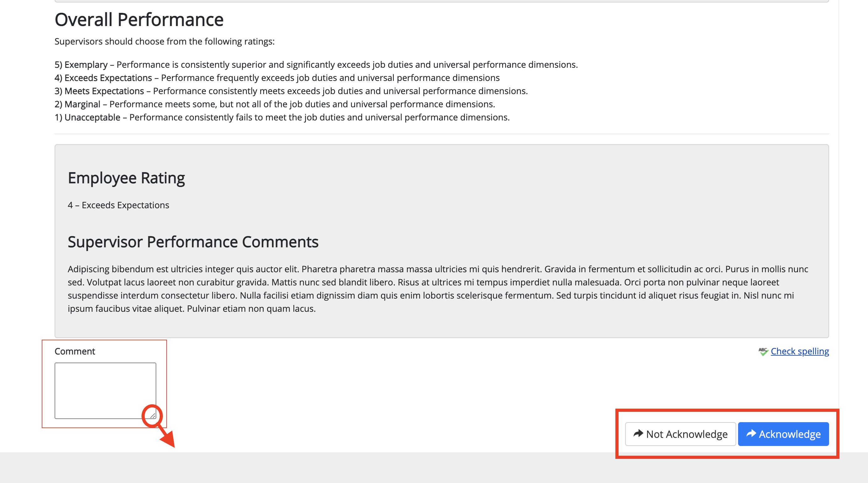The image size is (868, 483).
Task: Click the '3) Meets Expectations' description line
Action: pos(291,91)
